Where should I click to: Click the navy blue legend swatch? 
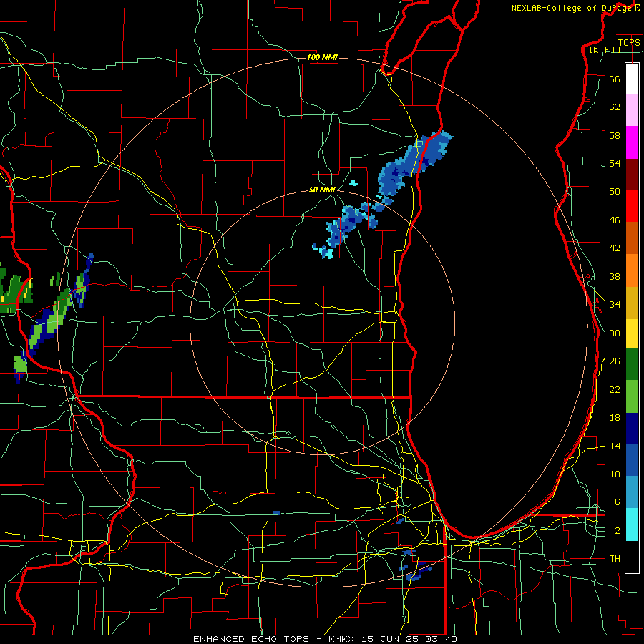pyautogui.click(x=632, y=429)
